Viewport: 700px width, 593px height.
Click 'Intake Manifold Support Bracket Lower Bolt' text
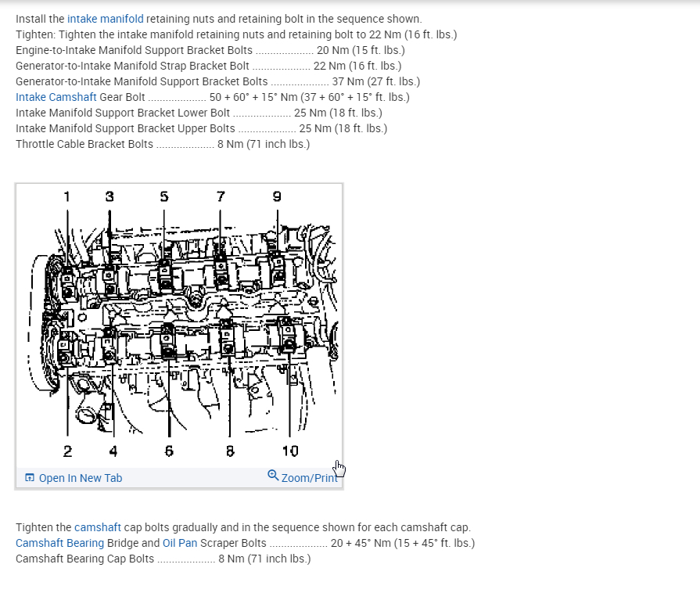pos(123,113)
